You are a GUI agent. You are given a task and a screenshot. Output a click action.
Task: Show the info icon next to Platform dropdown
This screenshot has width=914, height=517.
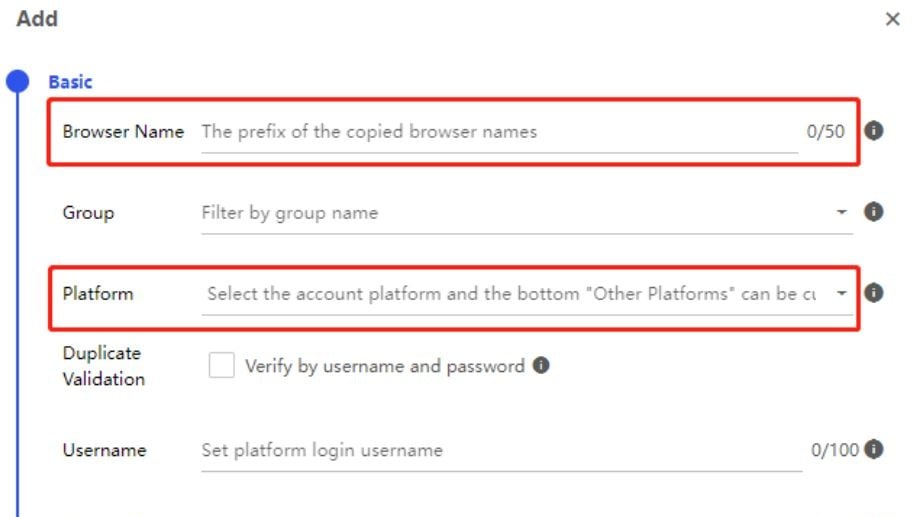[873, 293]
